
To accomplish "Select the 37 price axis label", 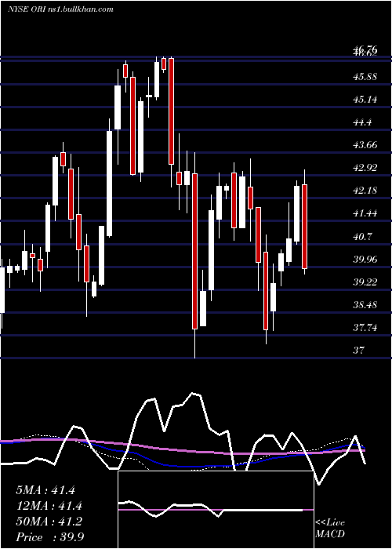I will [x=359, y=350].
